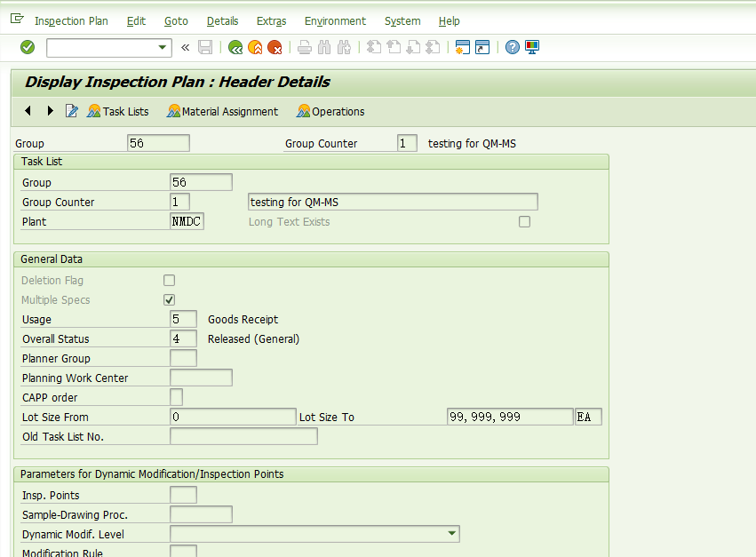
Task: Click the Find (binoculars) icon
Action: [x=324, y=47]
